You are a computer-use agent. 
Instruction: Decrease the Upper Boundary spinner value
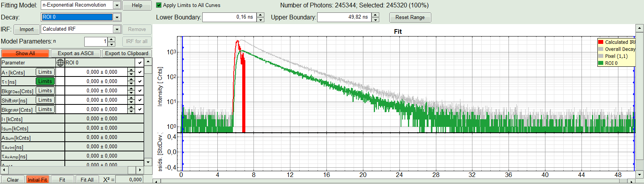coord(375,19)
